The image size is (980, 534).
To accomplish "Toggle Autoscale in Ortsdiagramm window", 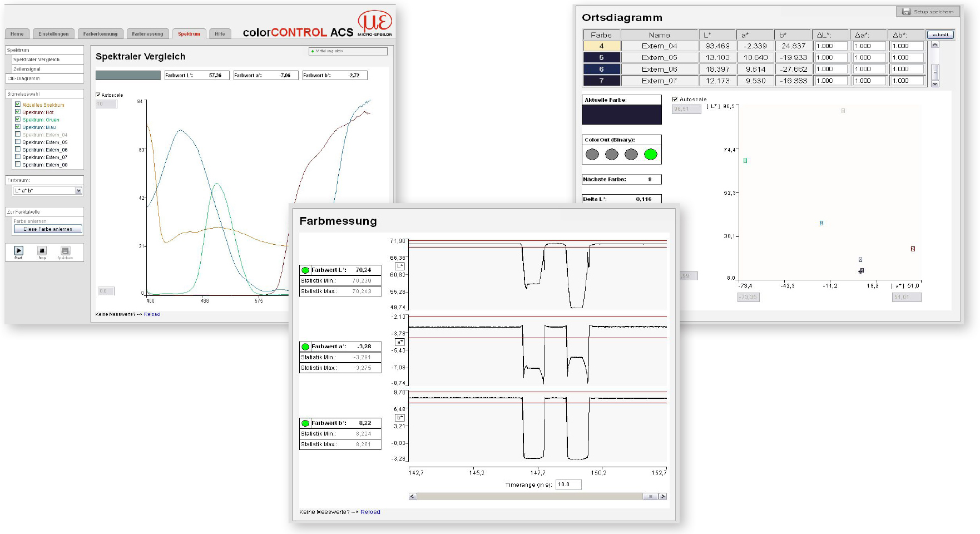I will point(675,99).
